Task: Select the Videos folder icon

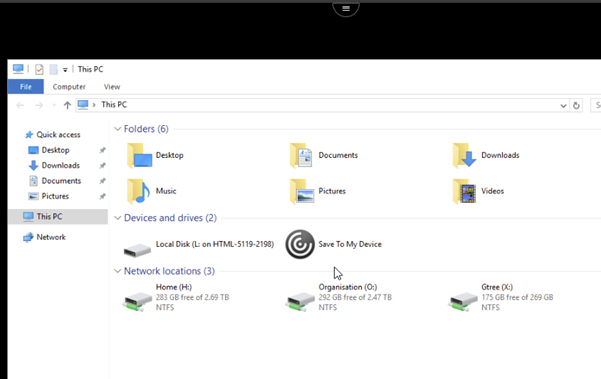Action: coord(464,191)
